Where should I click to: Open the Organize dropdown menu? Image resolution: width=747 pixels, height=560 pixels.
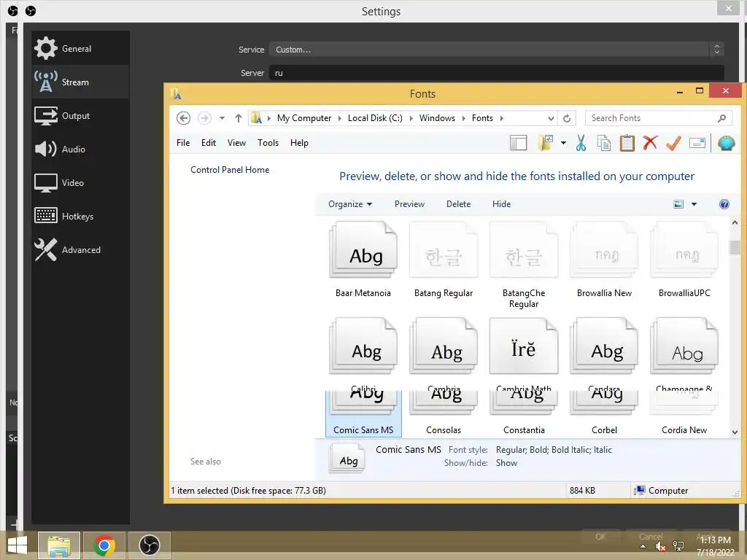click(x=350, y=204)
